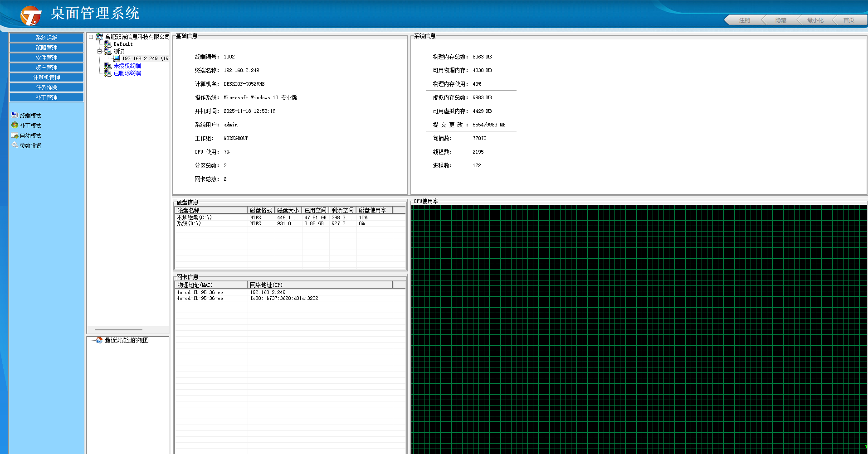The height and width of the screenshot is (454, 868).
Task: Click the 未授权终端 group icon
Action: [x=108, y=66]
